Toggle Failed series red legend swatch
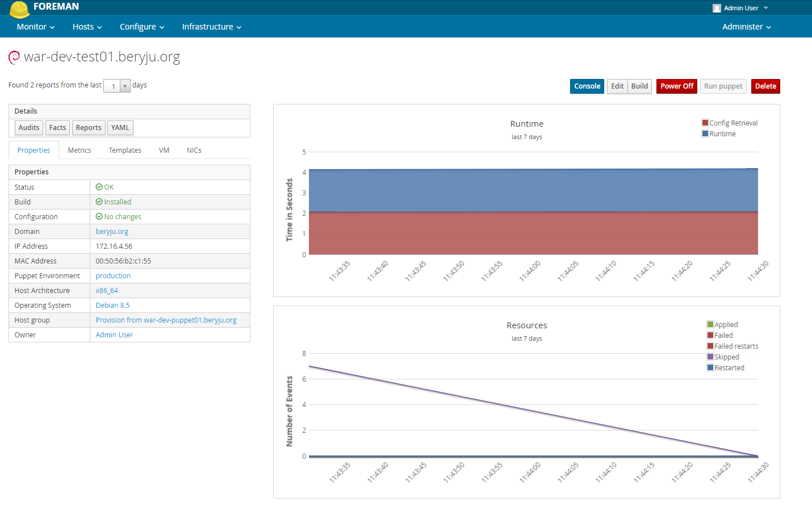 [x=710, y=335]
